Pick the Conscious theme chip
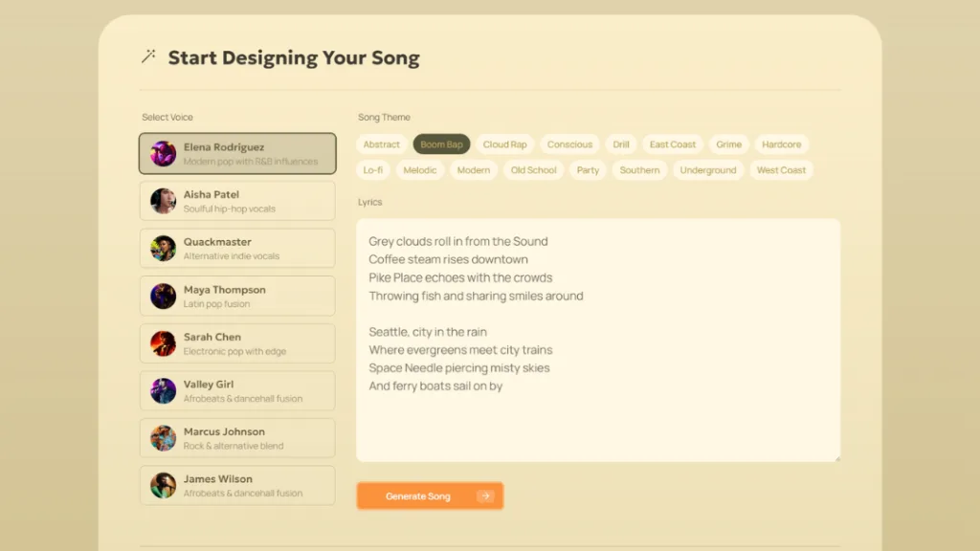 point(569,144)
